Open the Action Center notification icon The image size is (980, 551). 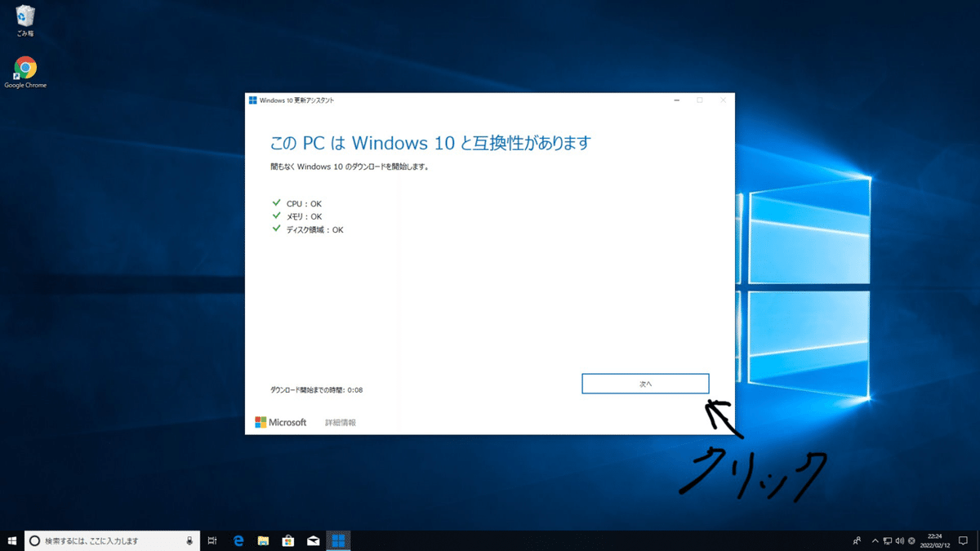(962, 540)
